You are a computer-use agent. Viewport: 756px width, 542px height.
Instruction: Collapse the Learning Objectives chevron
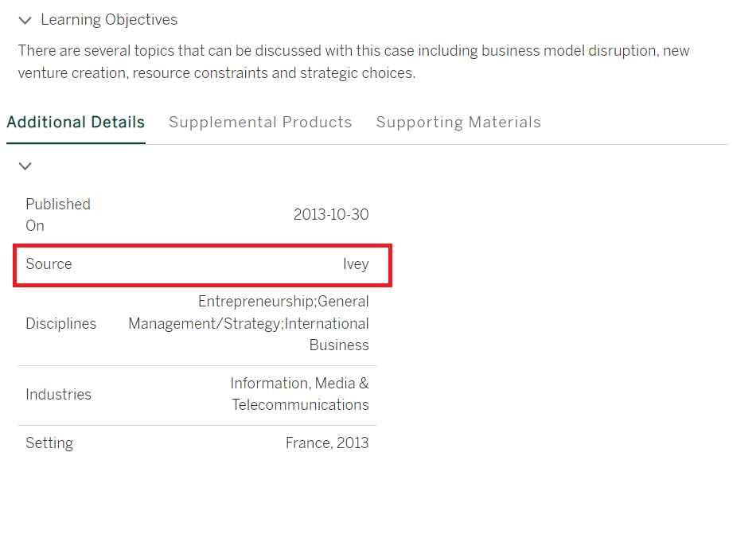click(x=25, y=21)
